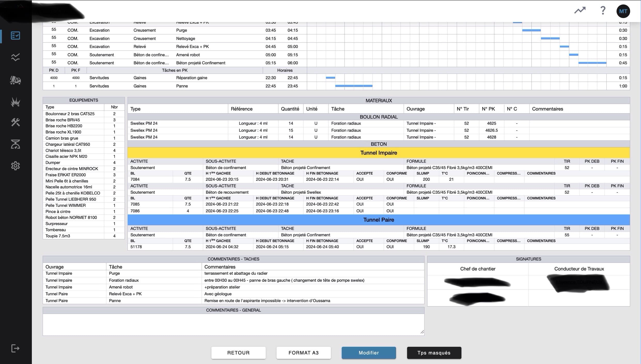Toggle the Tps masqués button
The height and width of the screenshot is (364, 641).
coord(434,353)
